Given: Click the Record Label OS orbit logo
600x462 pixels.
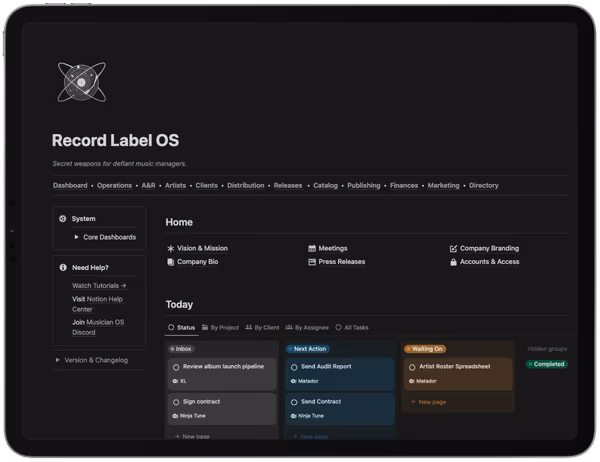Looking at the screenshot, I should [82, 82].
